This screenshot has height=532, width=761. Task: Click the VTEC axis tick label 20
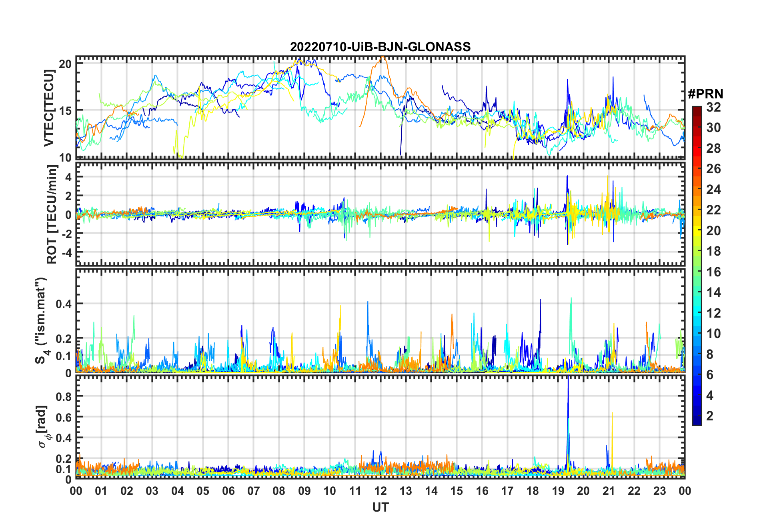[65, 64]
